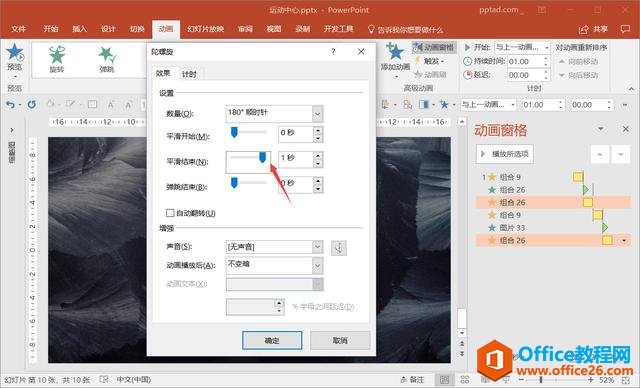
Task: Open the 设计 design ribbon tab
Action: click(108, 29)
